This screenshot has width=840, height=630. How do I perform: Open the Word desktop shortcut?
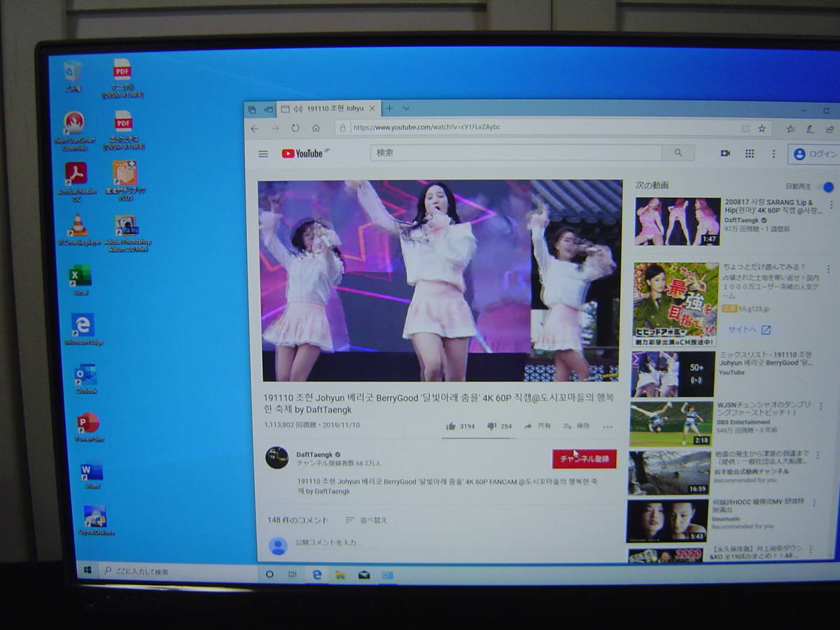click(x=92, y=475)
